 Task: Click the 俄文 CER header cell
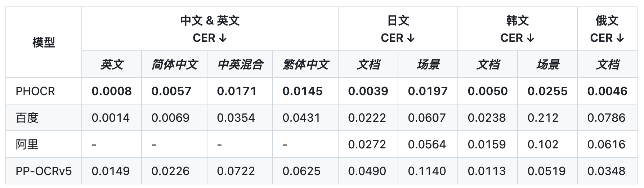point(607,29)
